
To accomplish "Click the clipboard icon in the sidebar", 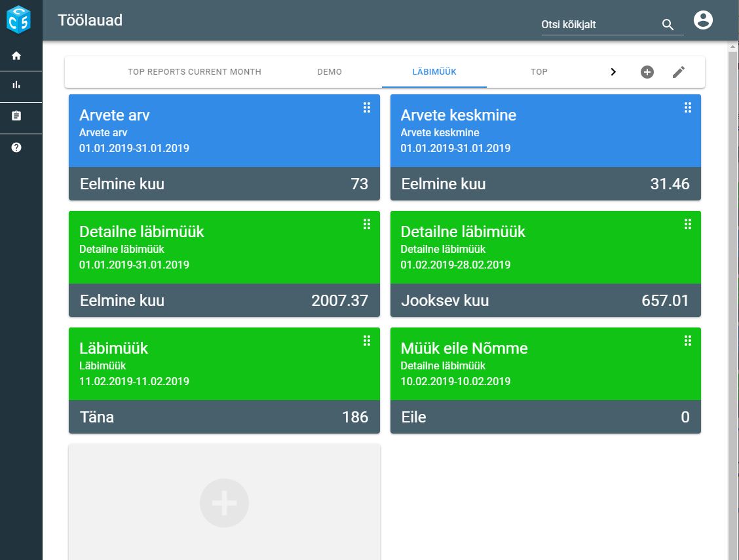I will point(16,116).
